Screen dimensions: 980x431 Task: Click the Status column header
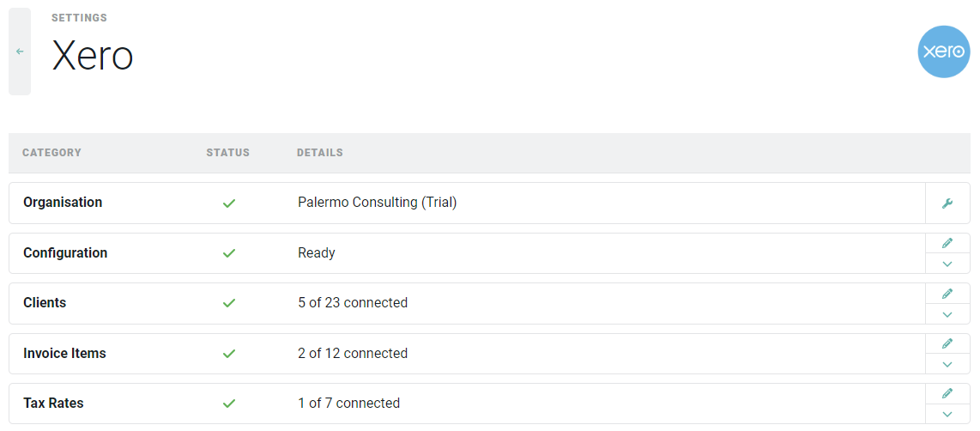pos(227,153)
